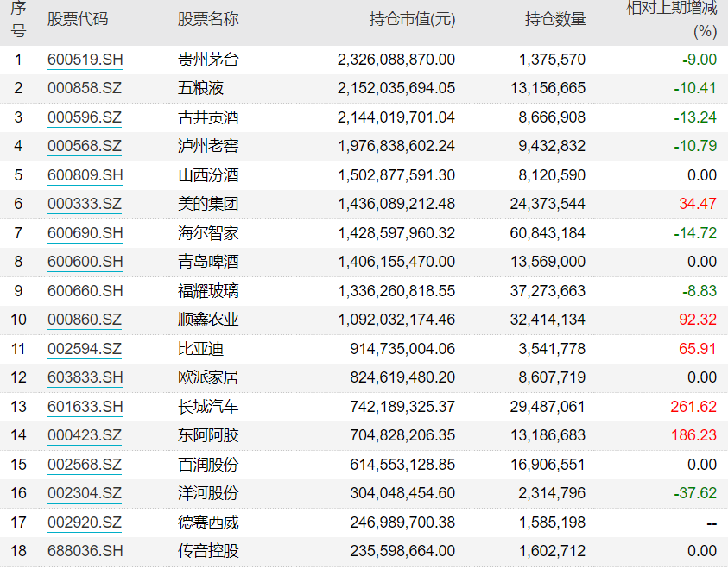
Task: Click change value -13.24
Action: (x=695, y=117)
